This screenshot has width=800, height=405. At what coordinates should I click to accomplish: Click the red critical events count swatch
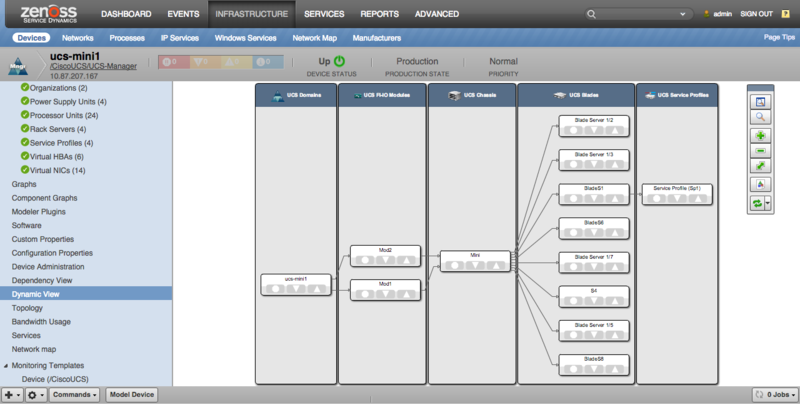click(x=174, y=62)
